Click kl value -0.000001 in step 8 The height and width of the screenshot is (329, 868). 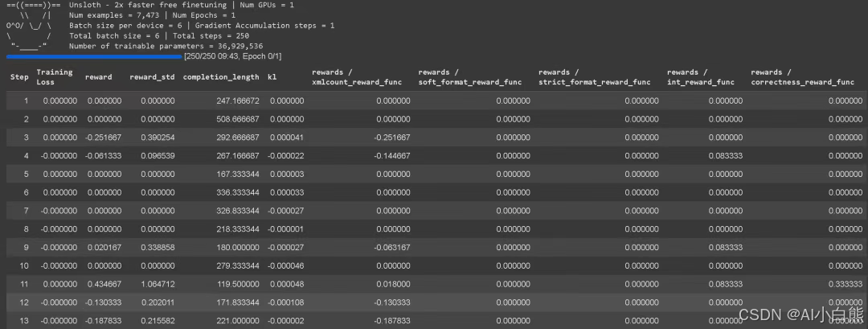pos(285,228)
